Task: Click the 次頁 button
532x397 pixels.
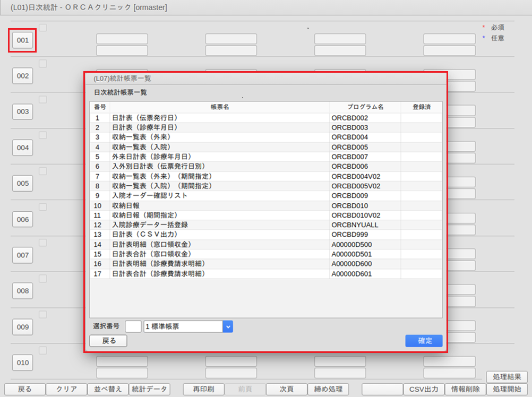Action: tap(286, 389)
